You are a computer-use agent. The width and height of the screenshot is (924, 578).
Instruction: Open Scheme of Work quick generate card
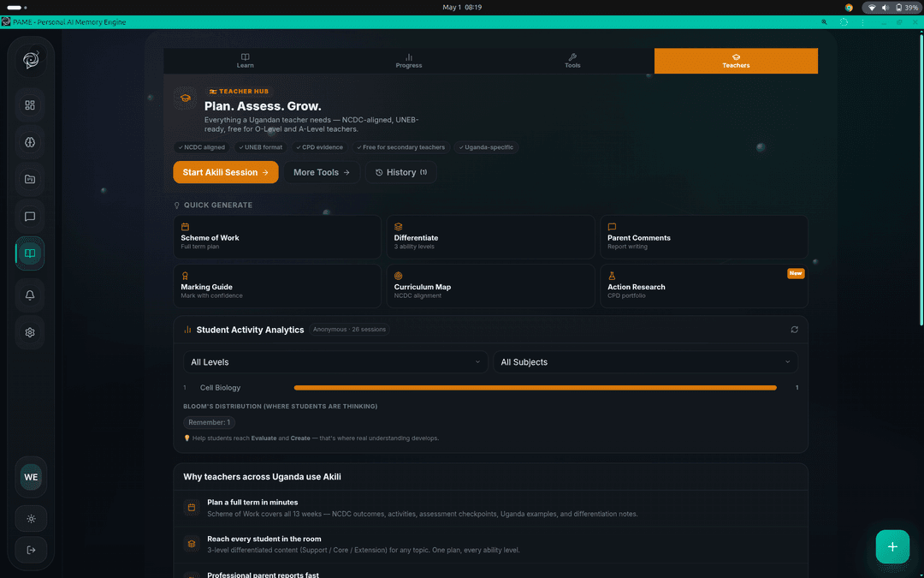[x=277, y=236]
